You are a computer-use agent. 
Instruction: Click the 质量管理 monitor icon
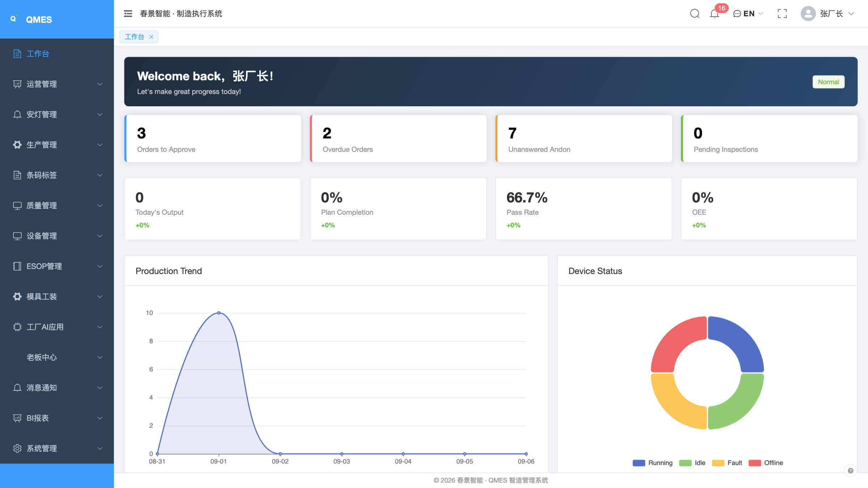tap(17, 206)
